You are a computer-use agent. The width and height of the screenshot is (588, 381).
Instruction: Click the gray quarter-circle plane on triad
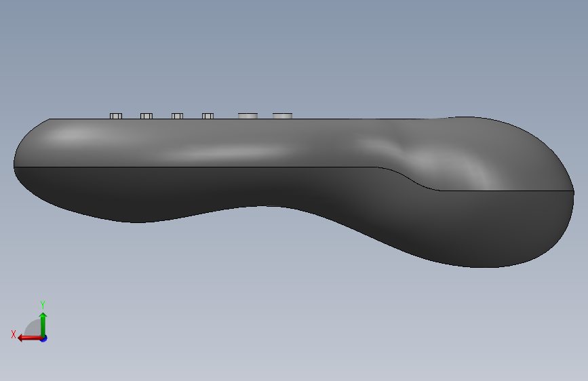[33, 328]
